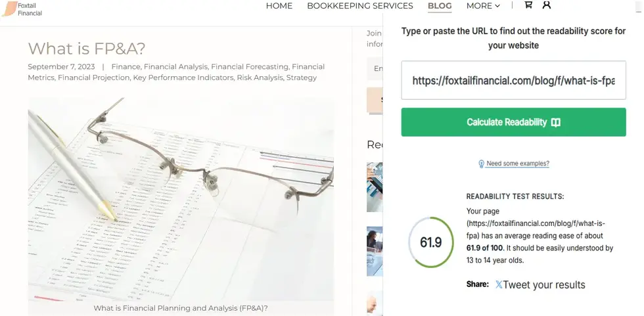The image size is (644, 316).
Task: Click the glasses and spreadsheet article image
Action: (x=181, y=200)
